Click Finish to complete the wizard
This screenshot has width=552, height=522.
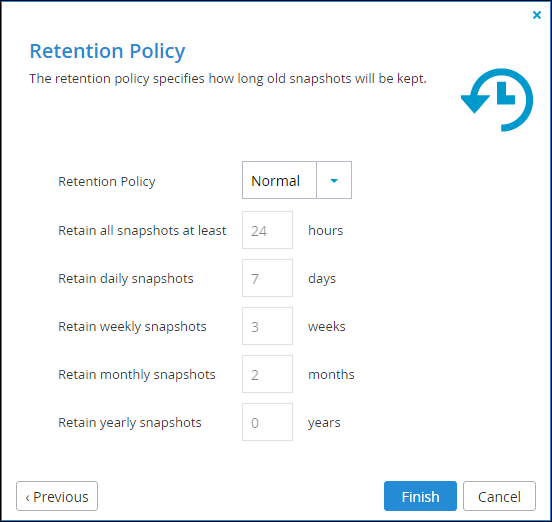click(x=420, y=496)
